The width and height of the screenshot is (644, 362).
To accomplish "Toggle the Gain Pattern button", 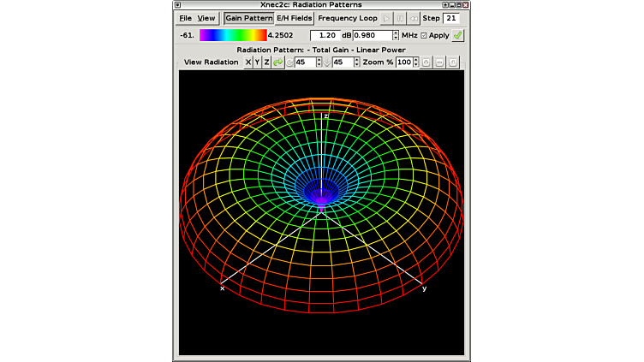I will [x=248, y=18].
